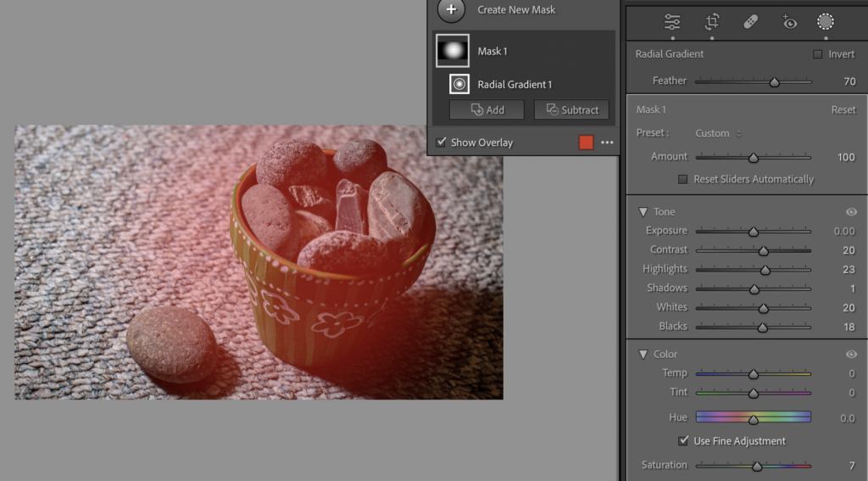Click the Feather value 70 field
This screenshot has height=481, width=868.
point(849,81)
